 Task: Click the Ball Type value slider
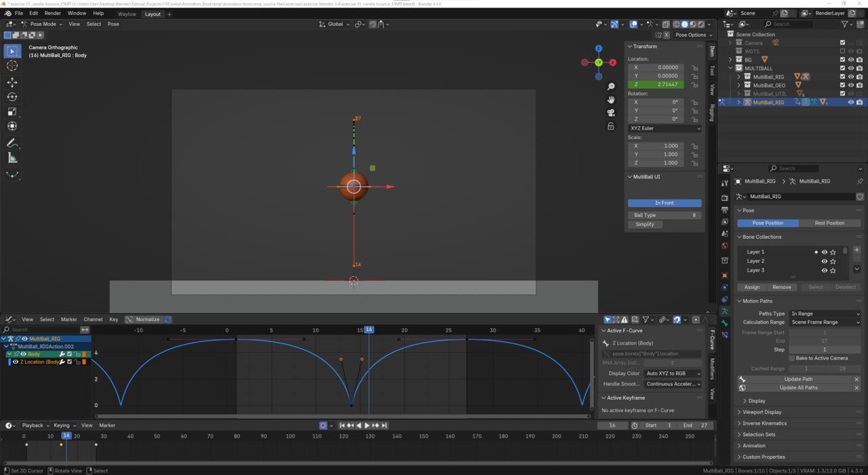[x=665, y=215]
